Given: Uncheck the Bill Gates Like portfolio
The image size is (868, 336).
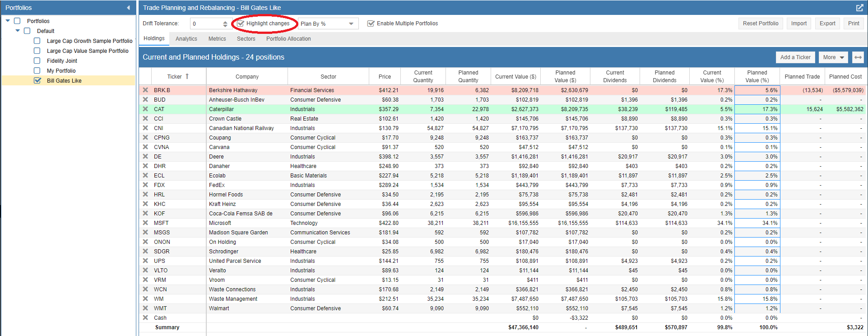Looking at the screenshot, I should [x=37, y=80].
